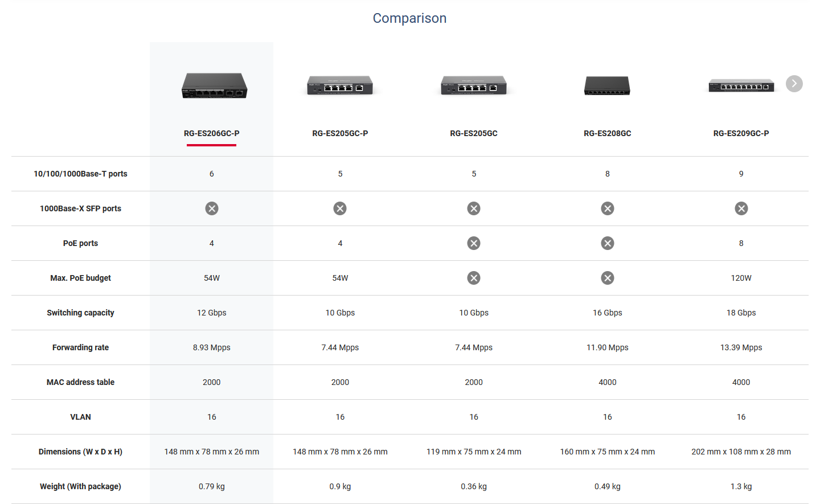Select the 160 mm x 75 mm x 24 mm value
Viewport: 820px width, 504px height.
click(607, 452)
